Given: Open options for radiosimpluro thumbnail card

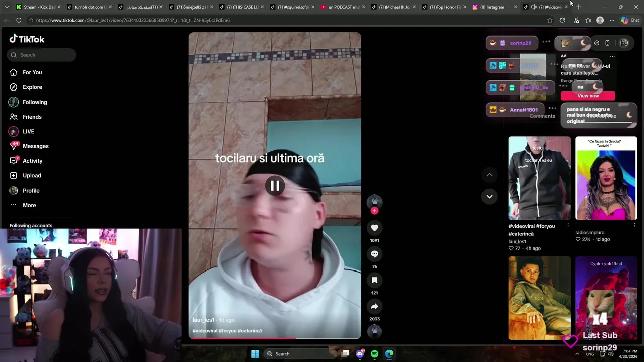Looking at the screenshot, I should pyautogui.click(x=634, y=226).
